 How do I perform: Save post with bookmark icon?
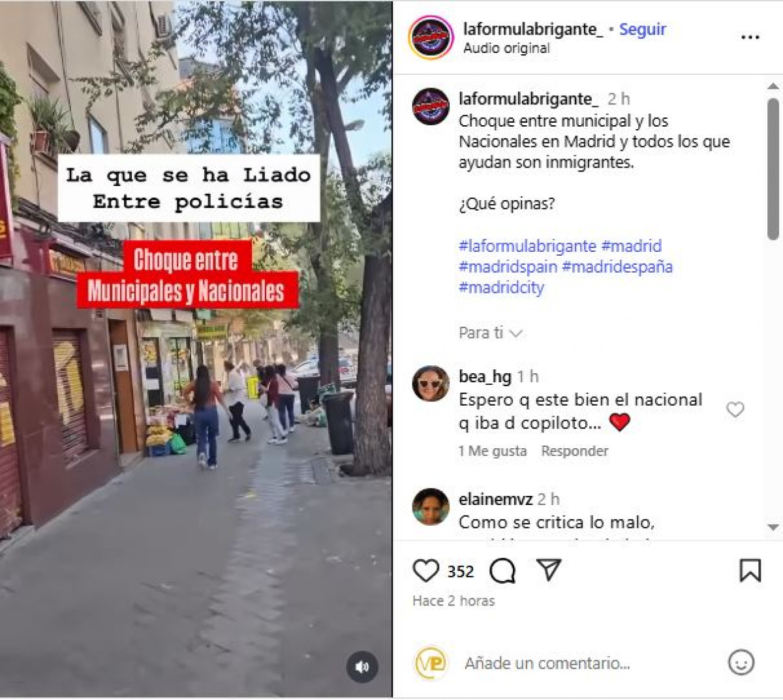click(x=750, y=571)
